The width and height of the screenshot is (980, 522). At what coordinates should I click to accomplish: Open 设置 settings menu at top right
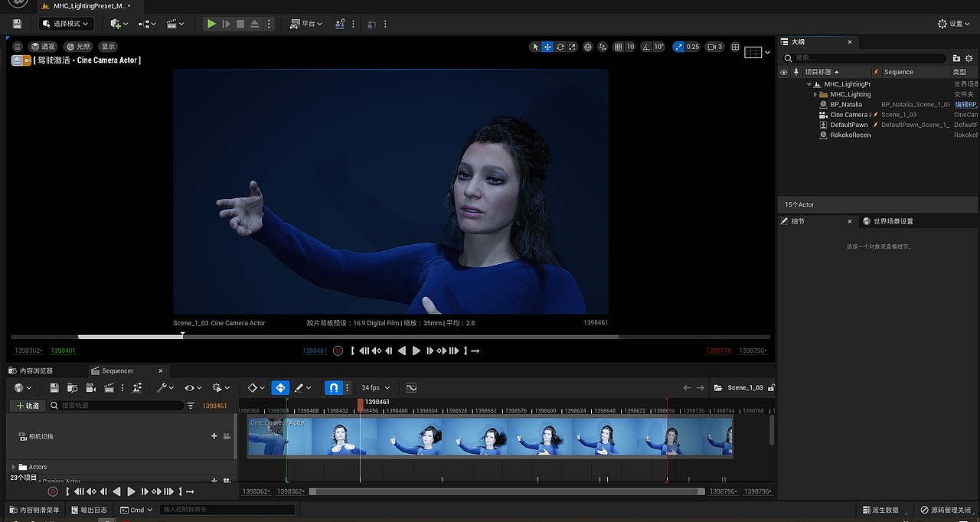click(x=954, y=24)
